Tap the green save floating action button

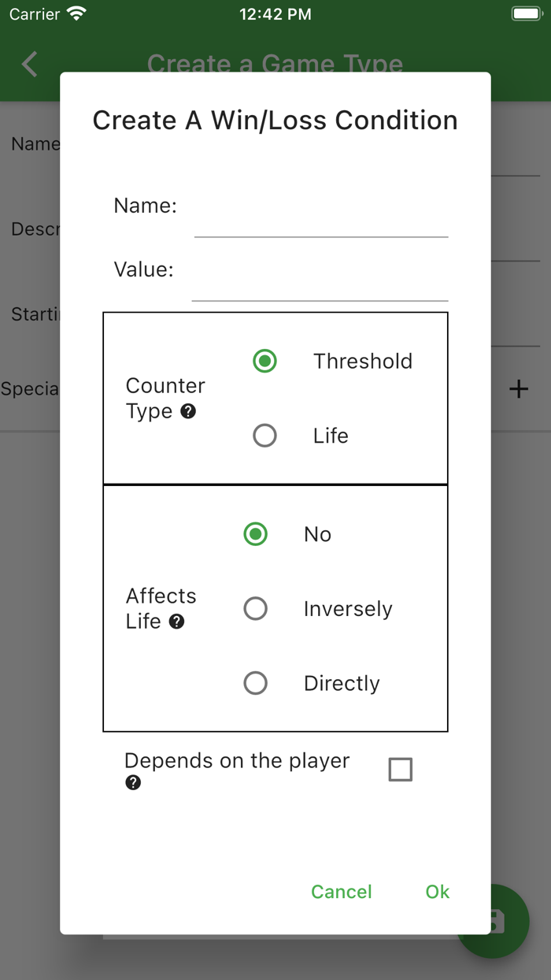point(493,922)
